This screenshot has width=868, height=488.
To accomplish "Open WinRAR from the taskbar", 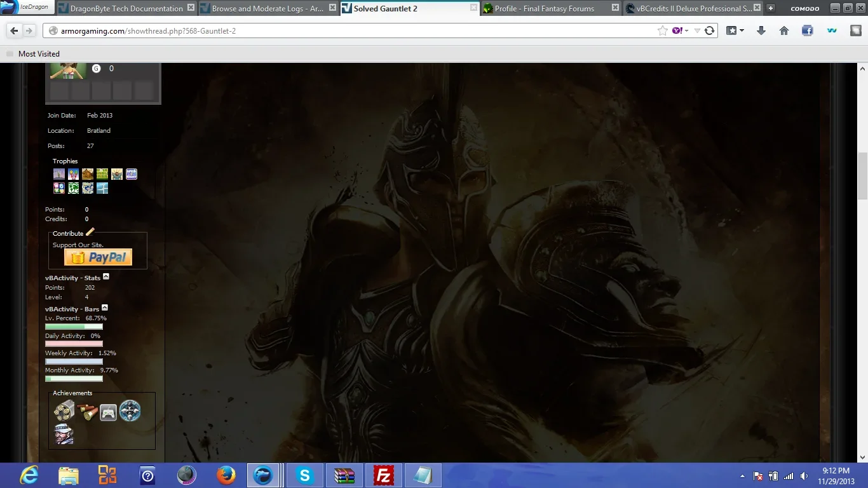I will pyautogui.click(x=344, y=475).
